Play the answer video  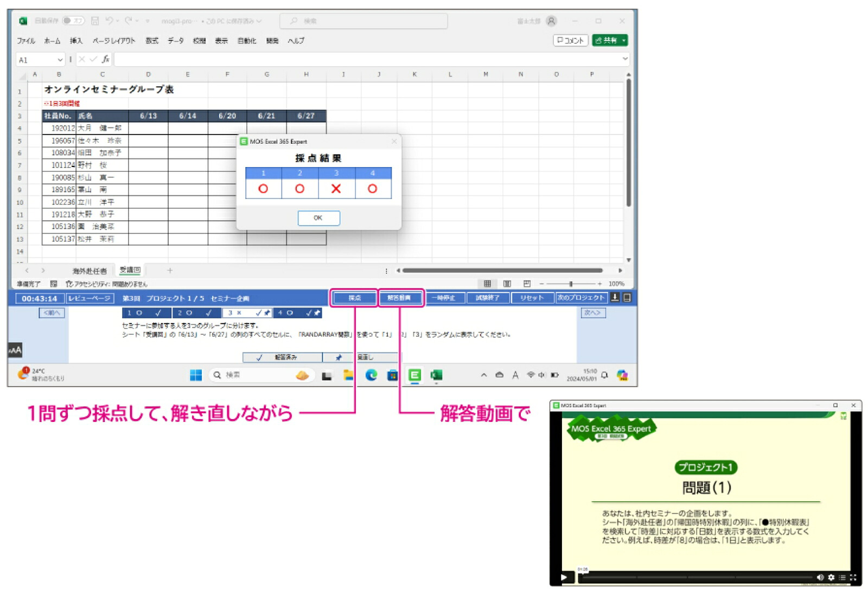coord(564,577)
